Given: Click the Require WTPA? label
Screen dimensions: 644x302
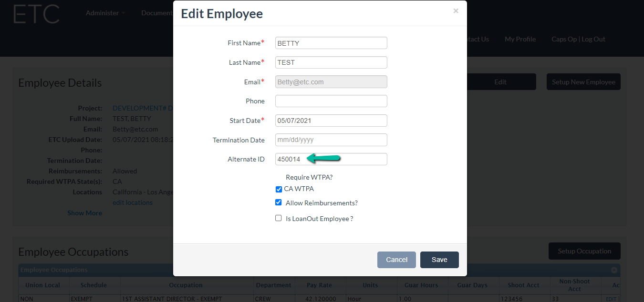Looking at the screenshot, I should pyautogui.click(x=309, y=177).
